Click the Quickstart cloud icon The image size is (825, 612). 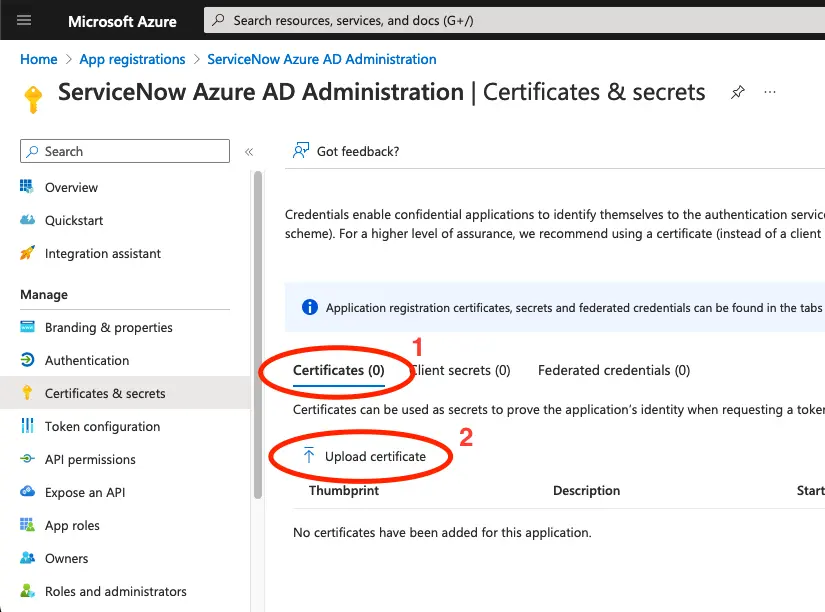click(27, 220)
